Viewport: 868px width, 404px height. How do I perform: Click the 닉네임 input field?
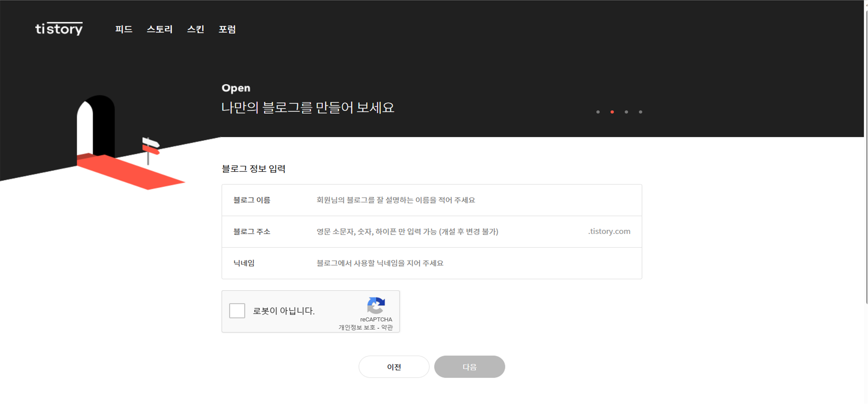(473, 263)
